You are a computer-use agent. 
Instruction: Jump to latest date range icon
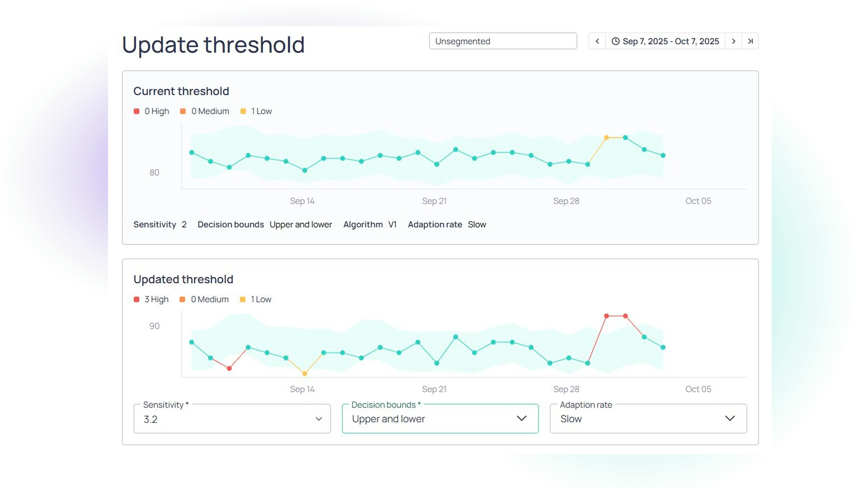pos(750,41)
